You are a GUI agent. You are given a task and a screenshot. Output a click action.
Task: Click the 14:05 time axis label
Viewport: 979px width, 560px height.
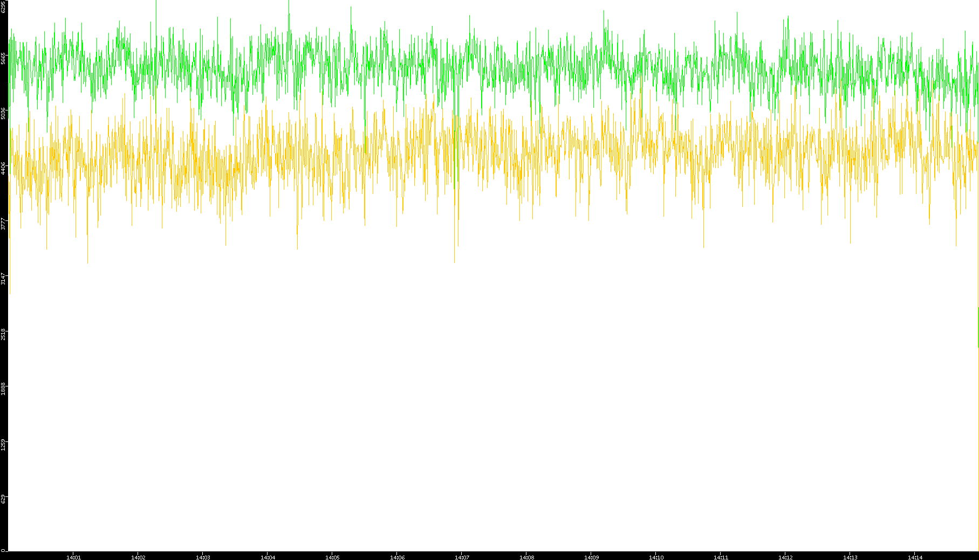tap(332, 557)
